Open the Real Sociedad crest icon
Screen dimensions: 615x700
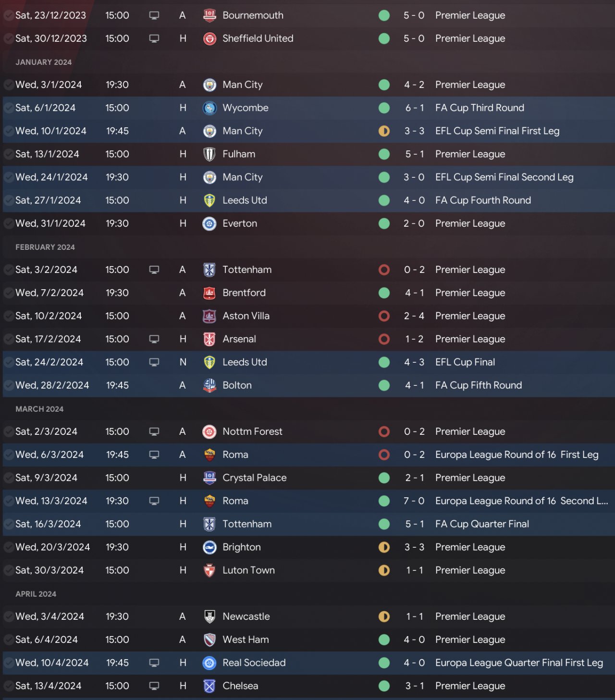tap(209, 663)
